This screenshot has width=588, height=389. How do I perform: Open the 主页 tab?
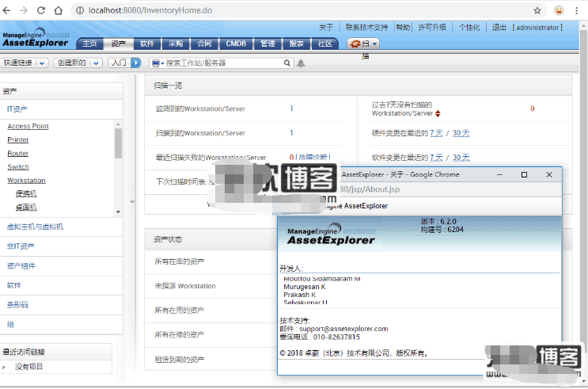[89, 44]
